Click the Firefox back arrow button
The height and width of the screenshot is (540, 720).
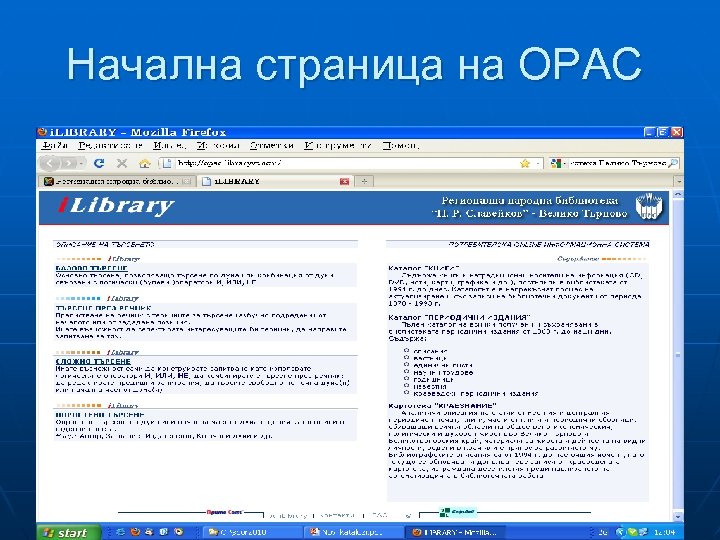50,163
